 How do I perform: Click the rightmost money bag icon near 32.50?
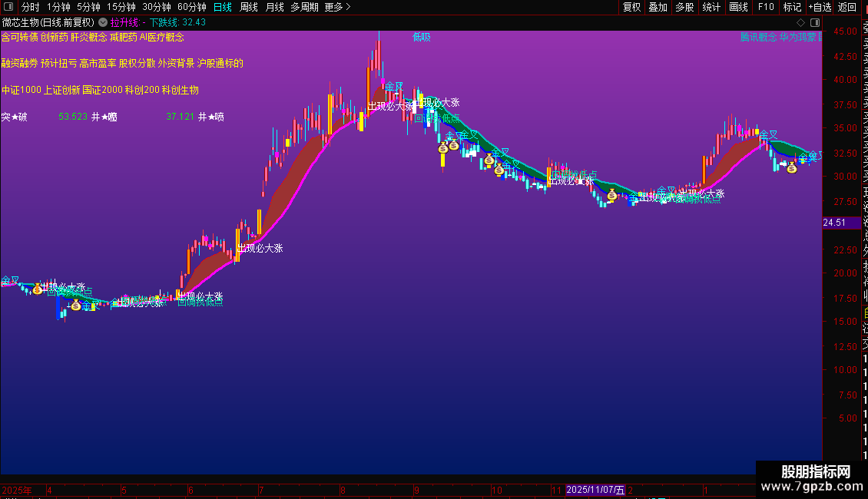tap(792, 167)
